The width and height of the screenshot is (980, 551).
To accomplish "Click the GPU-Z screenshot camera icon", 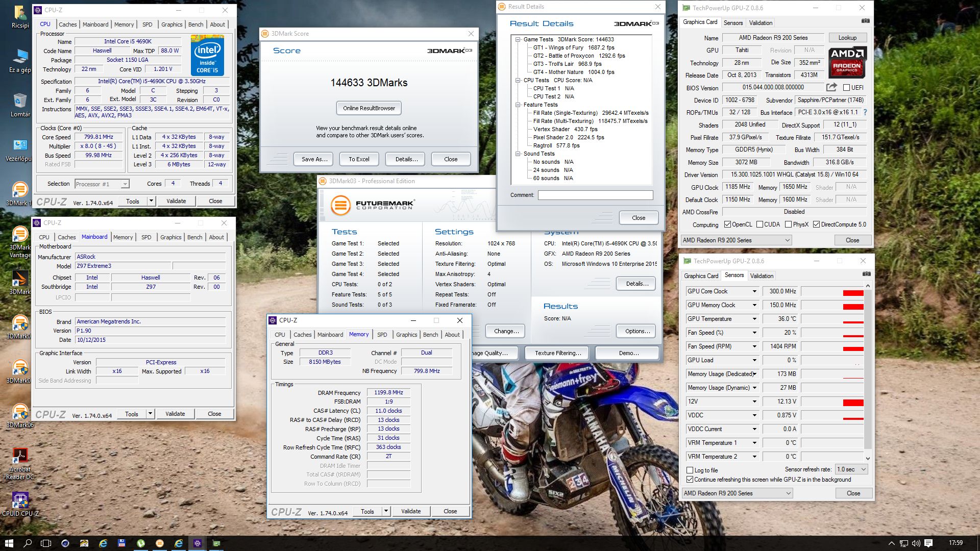I will (x=865, y=21).
